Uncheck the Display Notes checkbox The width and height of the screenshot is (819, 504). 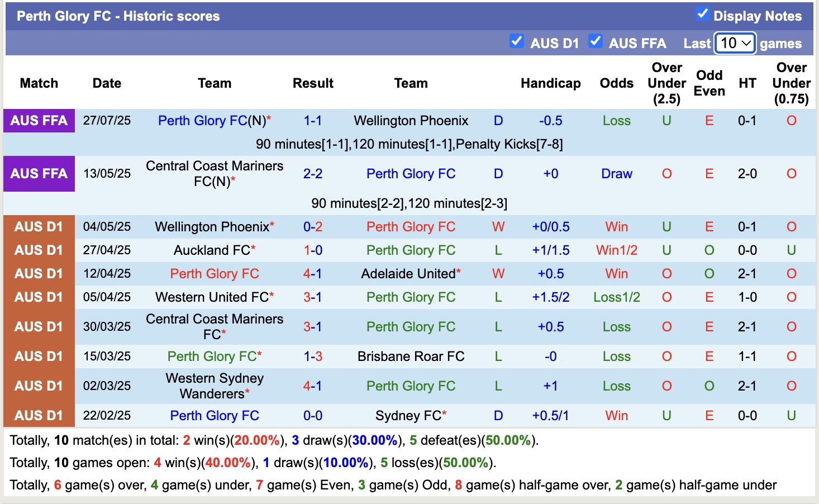pyautogui.click(x=702, y=13)
